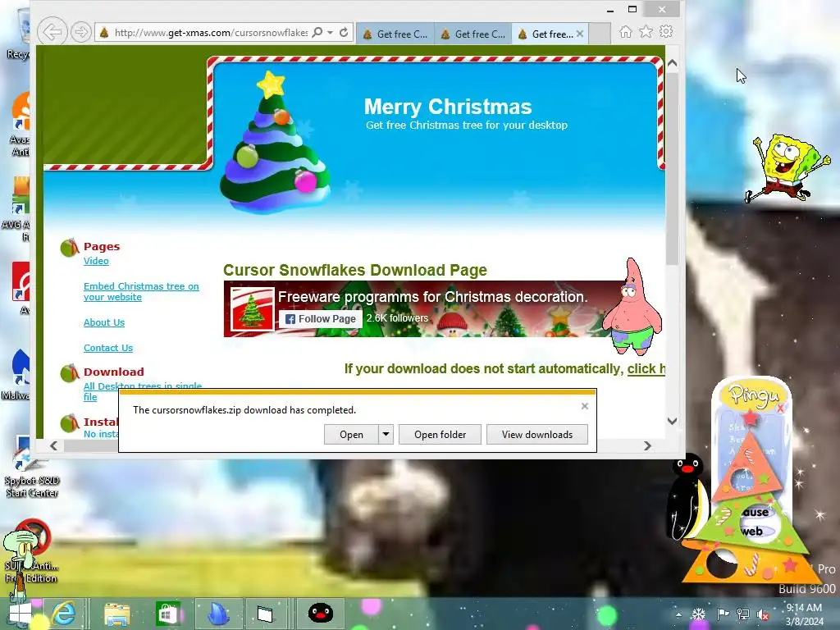
Task: Open File Explorer from the taskbar
Action: (116, 614)
